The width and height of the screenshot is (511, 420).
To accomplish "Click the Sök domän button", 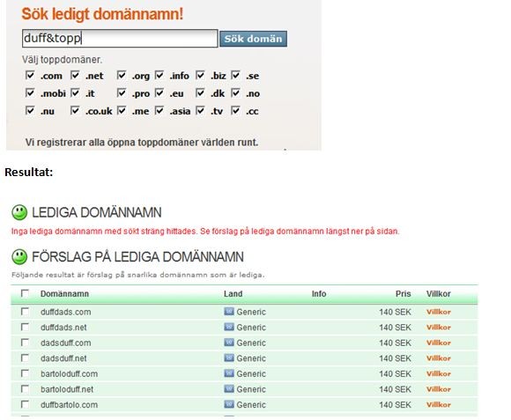I will tap(253, 39).
